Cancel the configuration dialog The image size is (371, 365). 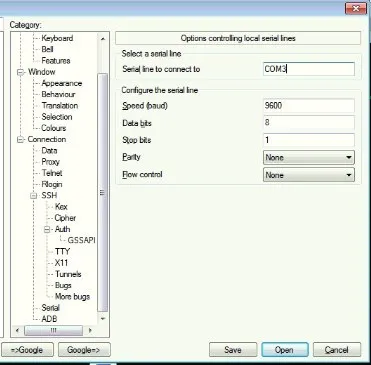pos(337,350)
